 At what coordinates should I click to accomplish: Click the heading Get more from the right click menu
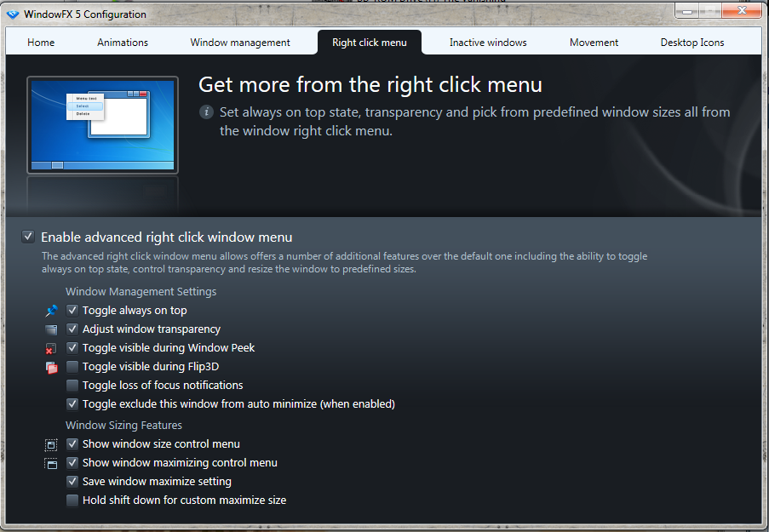[370, 85]
